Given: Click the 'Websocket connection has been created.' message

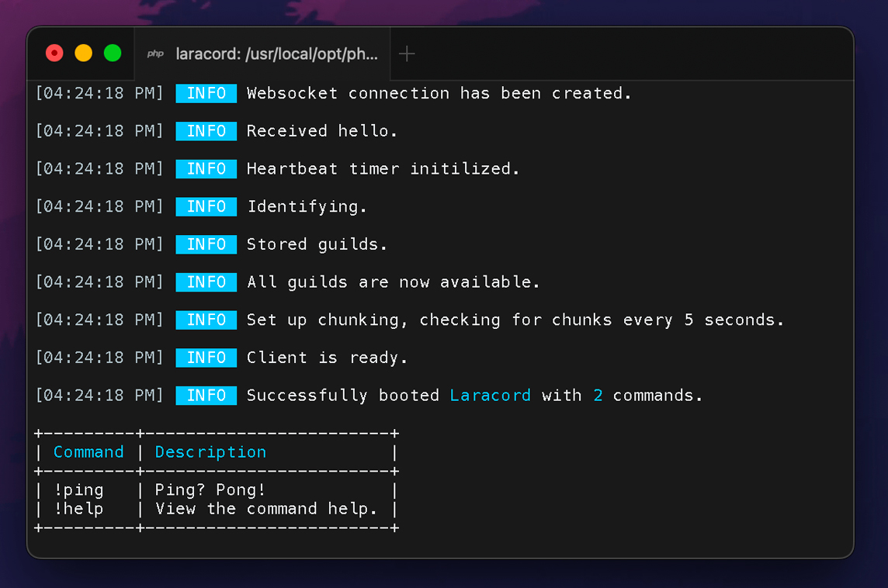Looking at the screenshot, I should coord(439,94).
